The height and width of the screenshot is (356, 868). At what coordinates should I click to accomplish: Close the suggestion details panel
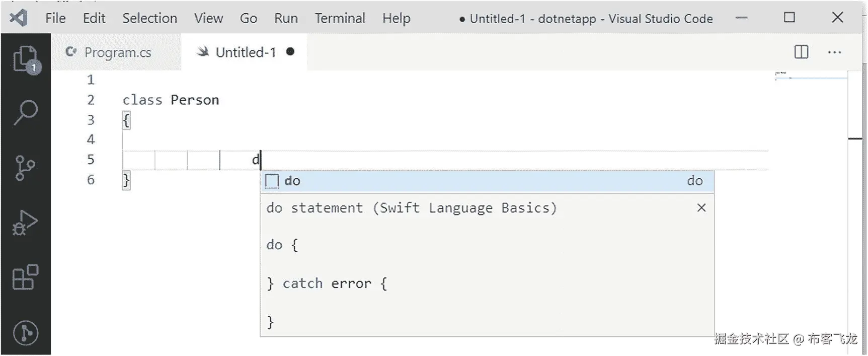click(701, 208)
